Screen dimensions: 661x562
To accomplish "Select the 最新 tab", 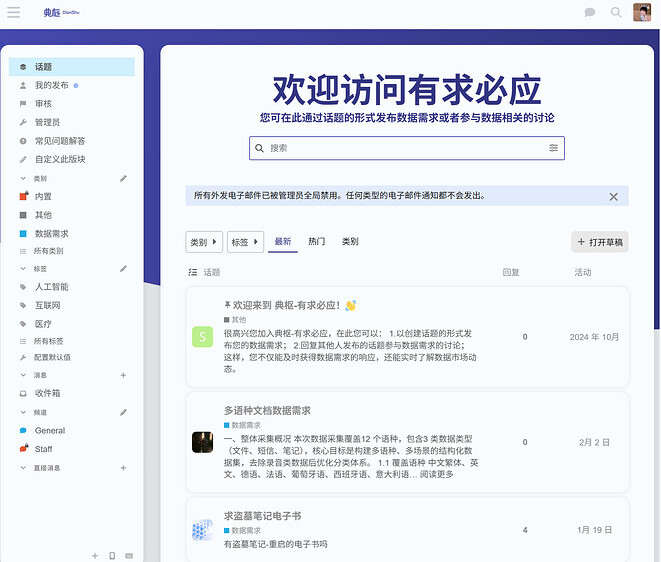I will pos(283,242).
